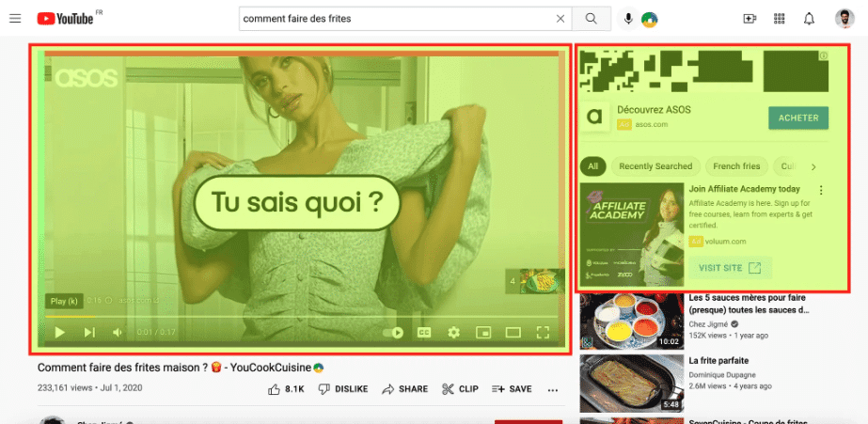Open Les 5 sauces mères video thumbnail
The height and width of the screenshot is (424, 868).
point(632,321)
